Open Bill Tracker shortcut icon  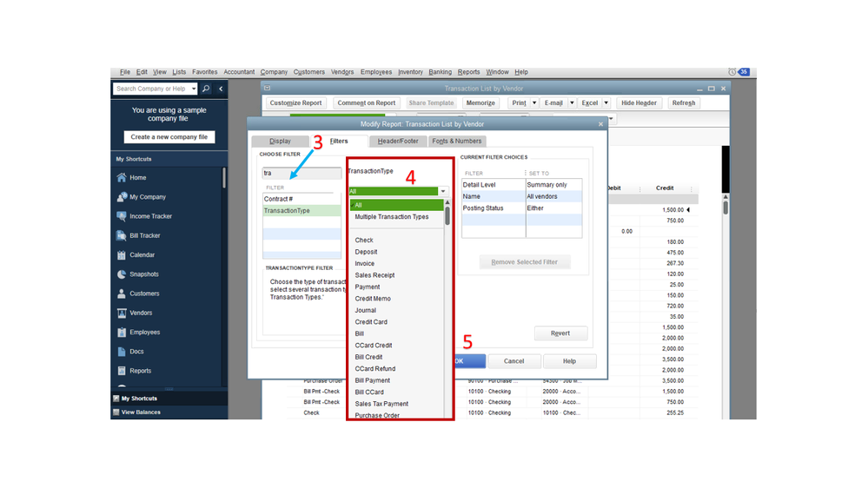122,235
